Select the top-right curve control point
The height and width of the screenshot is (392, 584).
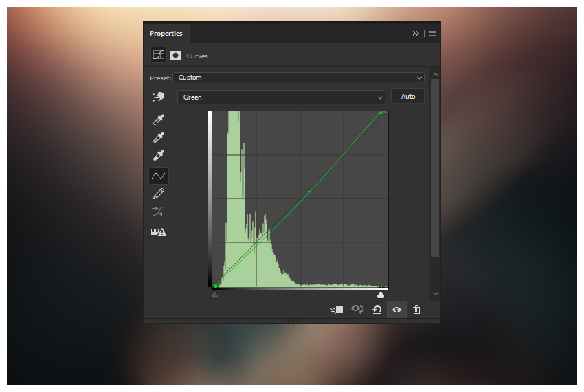click(380, 112)
